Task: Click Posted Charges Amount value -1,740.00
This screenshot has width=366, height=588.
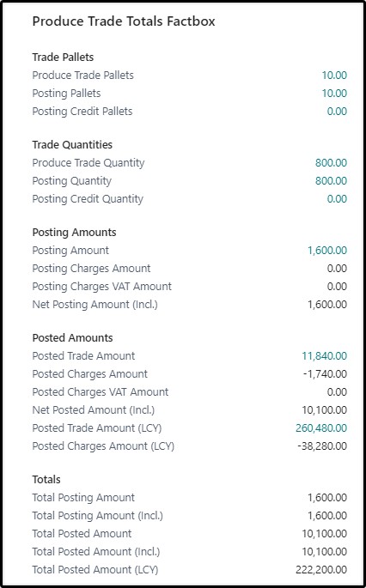Action: coord(325,374)
